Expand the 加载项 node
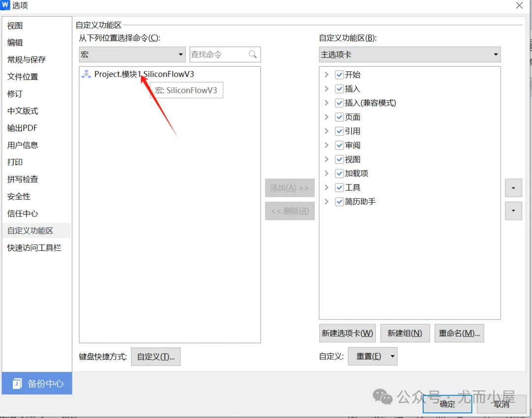The image size is (532, 418). [x=327, y=173]
